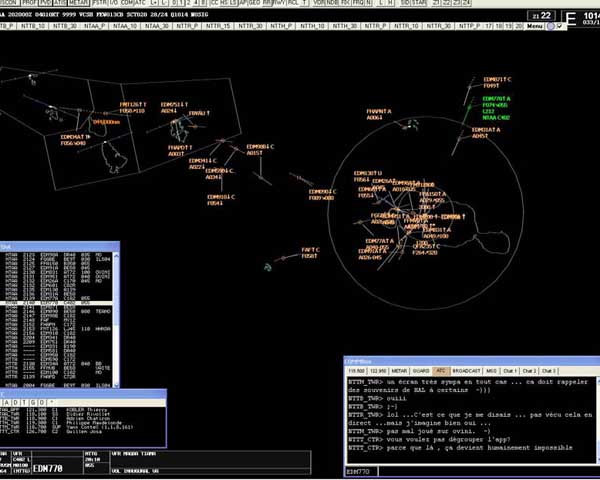Screen dimensions: 600x480
Task: Select the D filter in ATC list
Action: 15,403
